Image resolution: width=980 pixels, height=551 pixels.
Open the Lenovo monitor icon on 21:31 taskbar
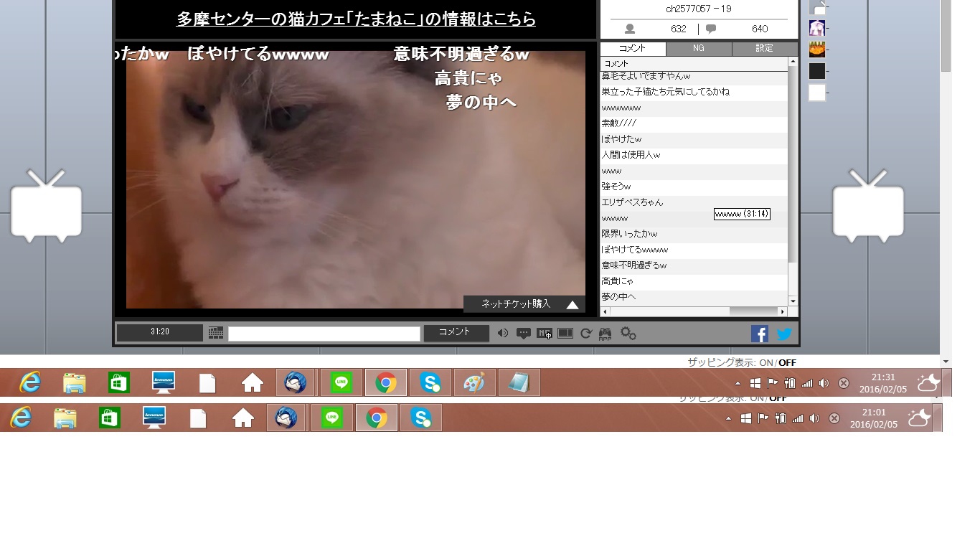(164, 382)
